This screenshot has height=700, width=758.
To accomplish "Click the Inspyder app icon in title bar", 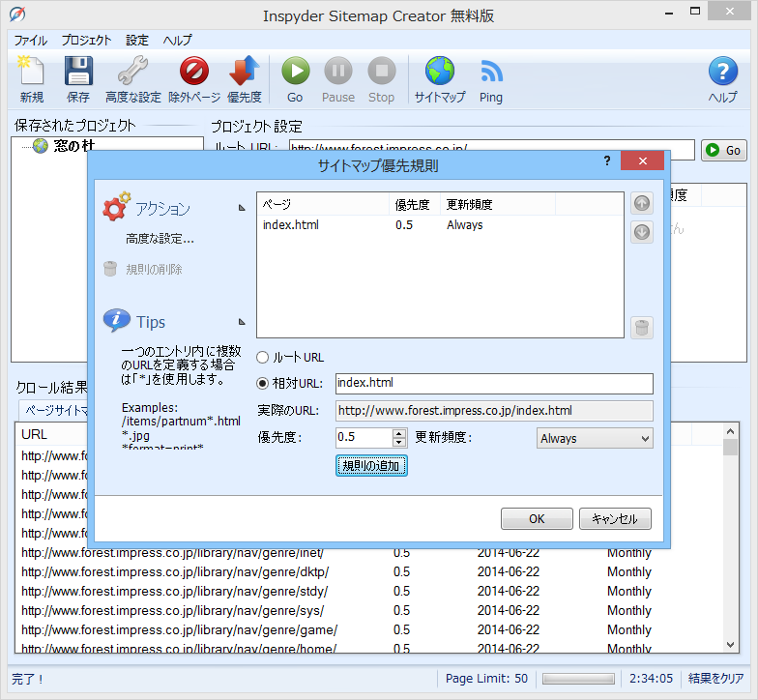I will pyautogui.click(x=17, y=14).
